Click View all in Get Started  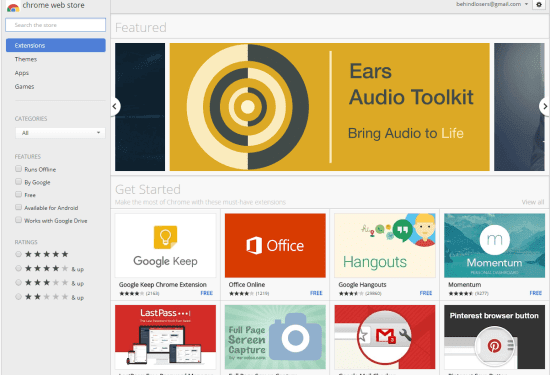click(x=533, y=202)
